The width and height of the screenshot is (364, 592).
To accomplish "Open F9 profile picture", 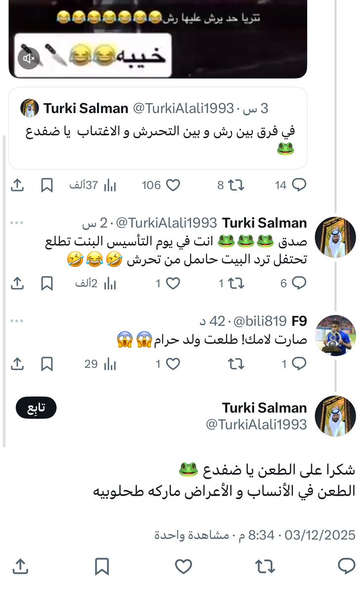I will point(335,335).
